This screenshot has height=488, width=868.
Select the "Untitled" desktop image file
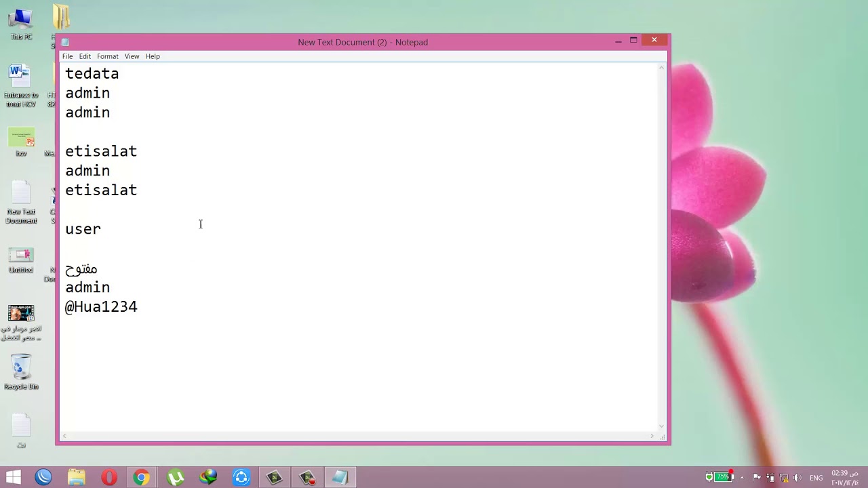[21, 260]
